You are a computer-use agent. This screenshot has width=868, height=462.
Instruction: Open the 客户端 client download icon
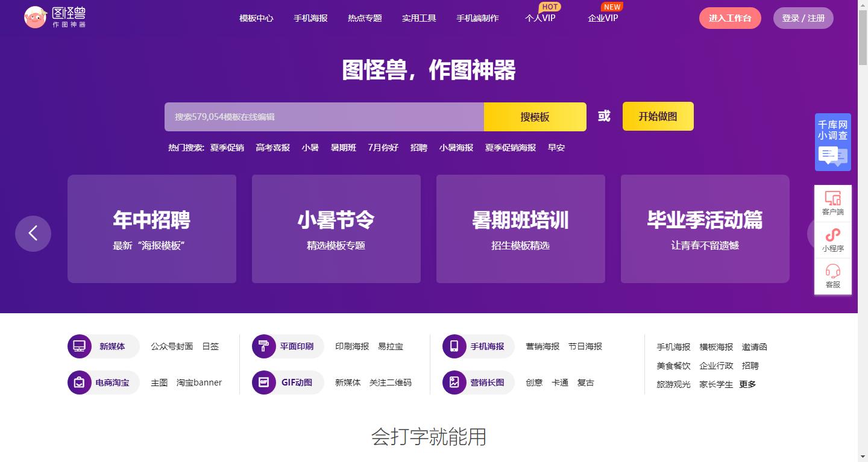(832, 198)
